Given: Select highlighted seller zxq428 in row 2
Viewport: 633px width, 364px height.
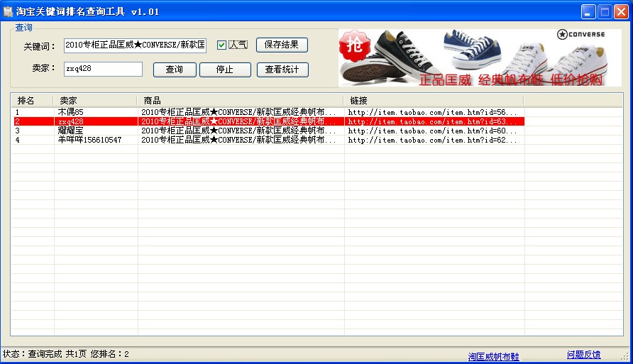Looking at the screenshot, I should pos(71,121).
